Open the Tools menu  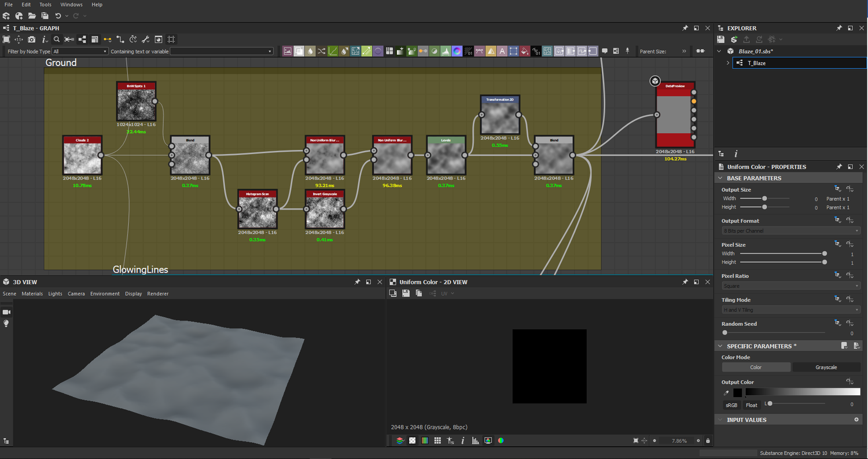point(45,5)
